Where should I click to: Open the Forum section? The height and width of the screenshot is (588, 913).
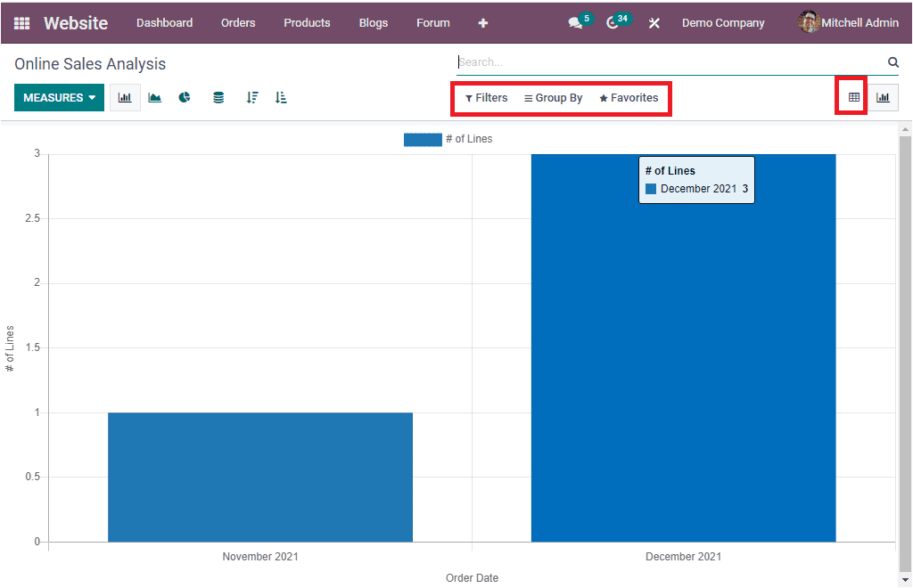[x=432, y=22]
